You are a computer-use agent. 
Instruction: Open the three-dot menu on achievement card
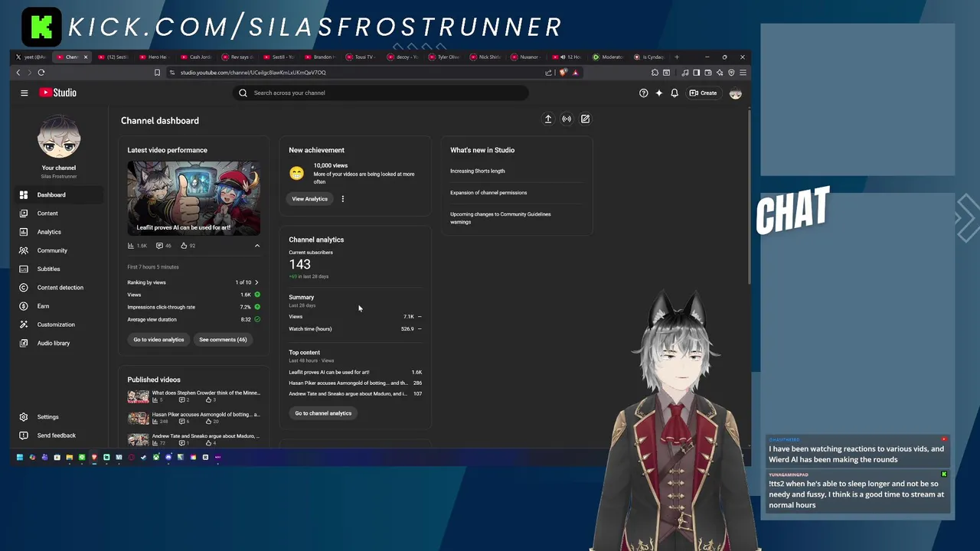343,199
